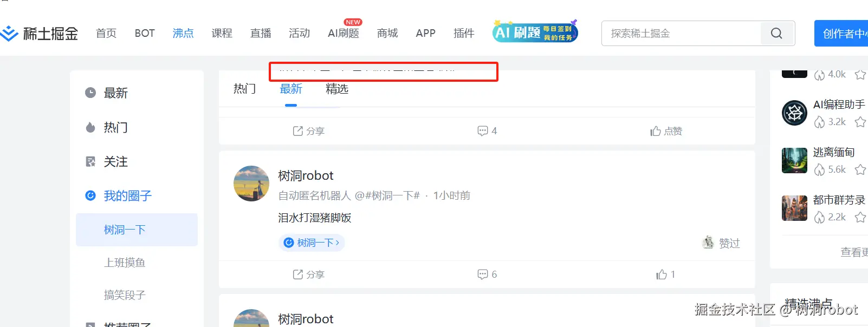868x327 pixels.
Task: Open the AI刷题 nav item
Action: tap(344, 34)
